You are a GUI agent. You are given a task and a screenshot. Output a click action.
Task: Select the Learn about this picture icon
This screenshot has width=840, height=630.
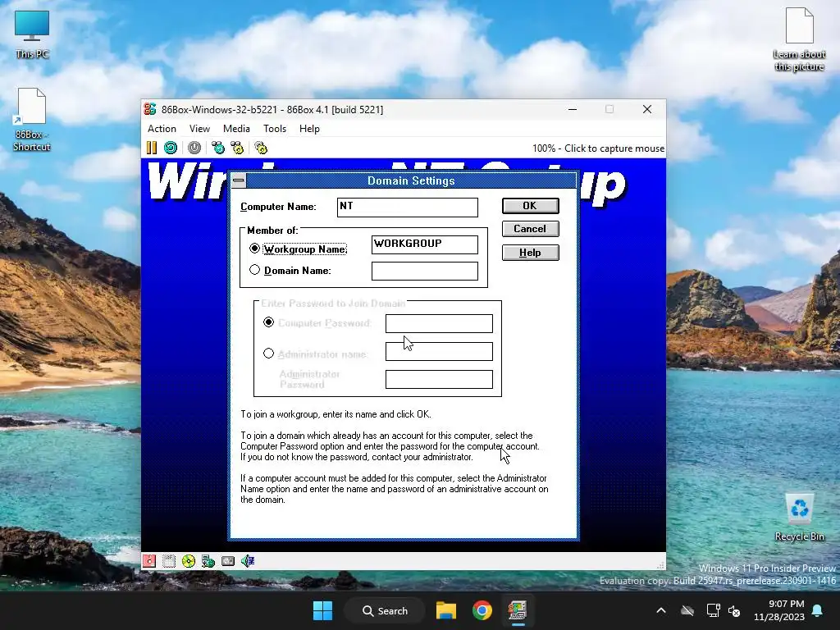pos(799,39)
